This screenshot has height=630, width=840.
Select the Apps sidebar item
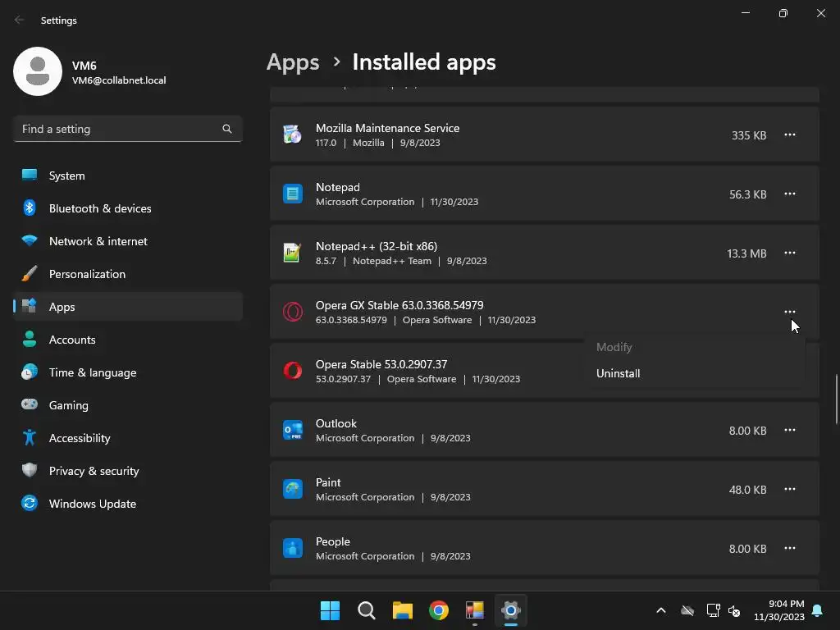click(x=128, y=307)
